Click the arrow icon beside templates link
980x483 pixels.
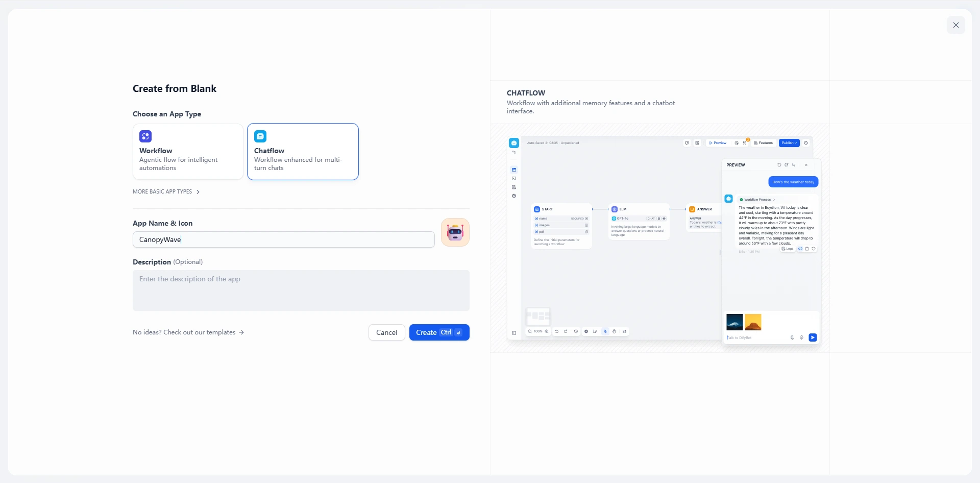click(242, 332)
